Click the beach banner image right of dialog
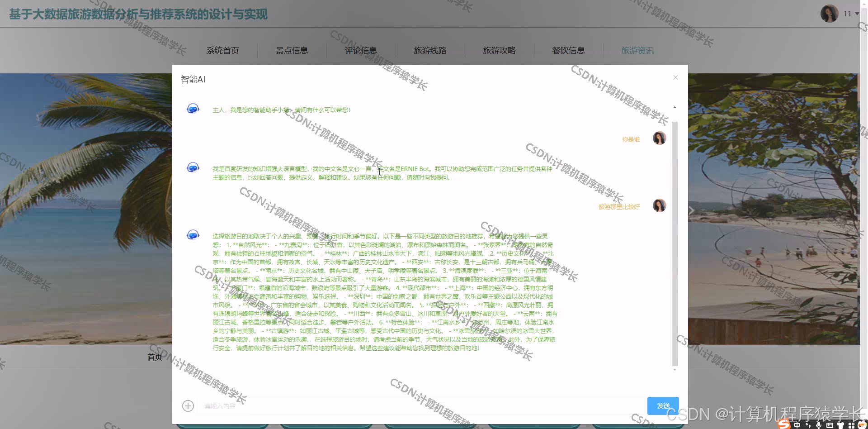The image size is (868, 429). pos(773,209)
